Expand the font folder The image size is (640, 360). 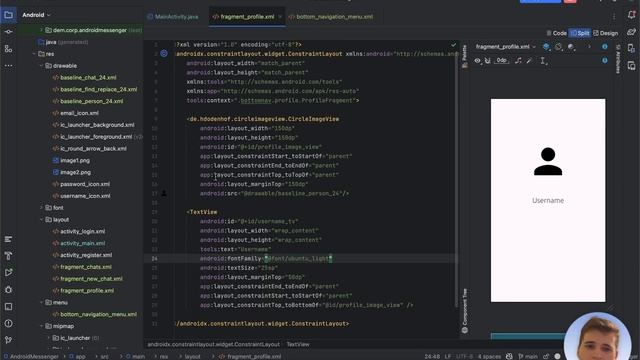coord(41,208)
